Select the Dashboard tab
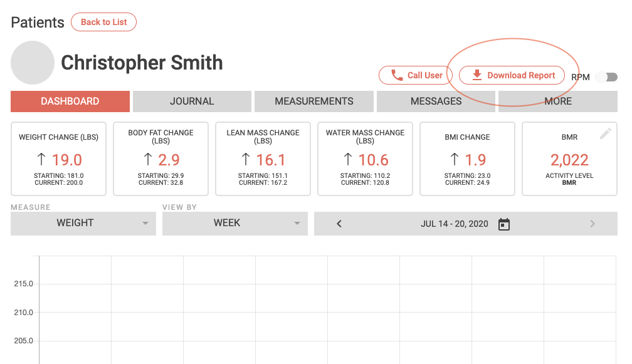This screenshot has height=364, width=632. [x=70, y=101]
